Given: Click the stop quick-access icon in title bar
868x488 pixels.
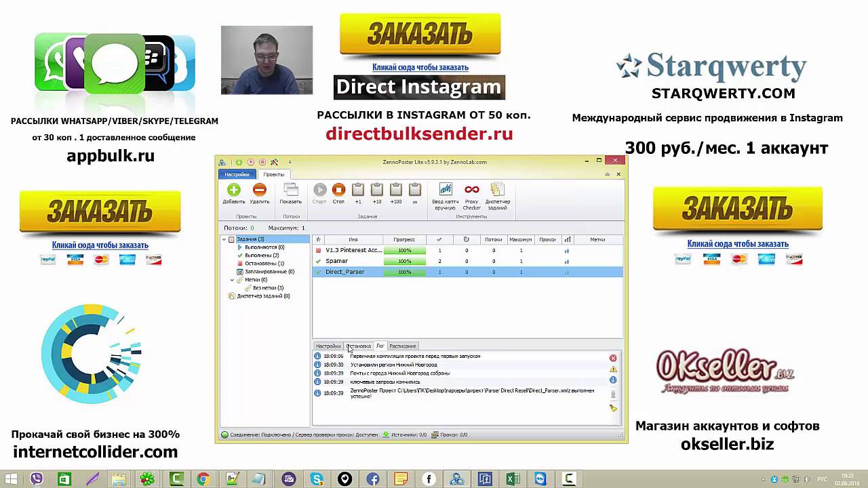Looking at the screenshot, I should point(262,162).
